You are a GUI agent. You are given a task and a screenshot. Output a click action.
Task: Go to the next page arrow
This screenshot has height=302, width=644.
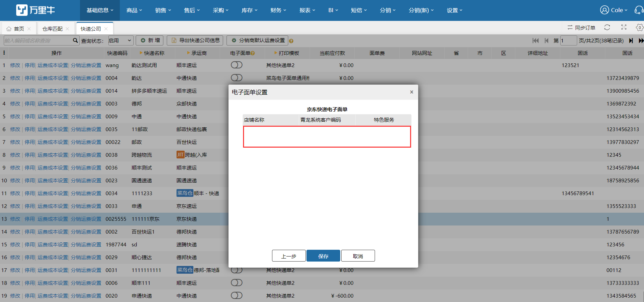click(631, 41)
